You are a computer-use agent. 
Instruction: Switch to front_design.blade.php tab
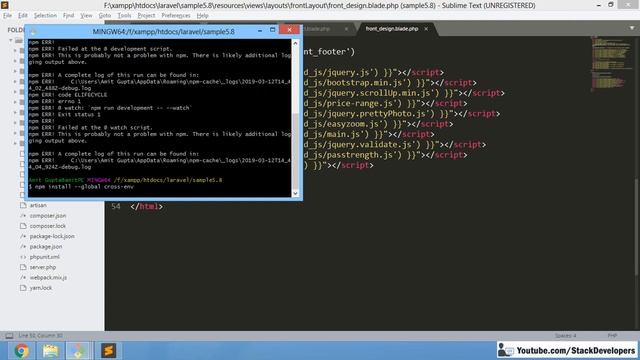coord(392,29)
